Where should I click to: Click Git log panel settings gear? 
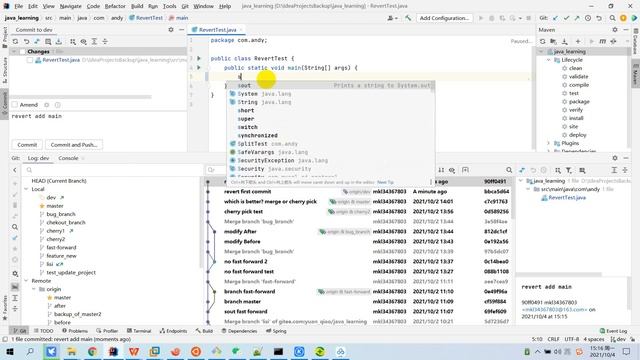(615, 158)
